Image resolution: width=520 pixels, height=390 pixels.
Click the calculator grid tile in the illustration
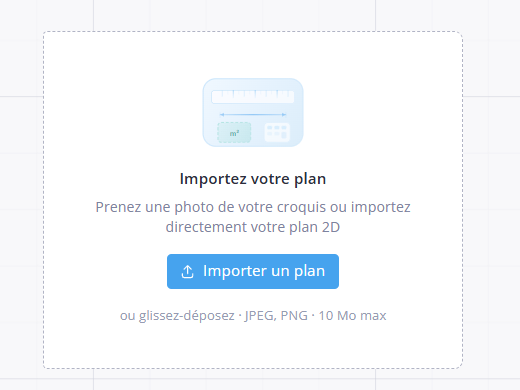[277, 132]
